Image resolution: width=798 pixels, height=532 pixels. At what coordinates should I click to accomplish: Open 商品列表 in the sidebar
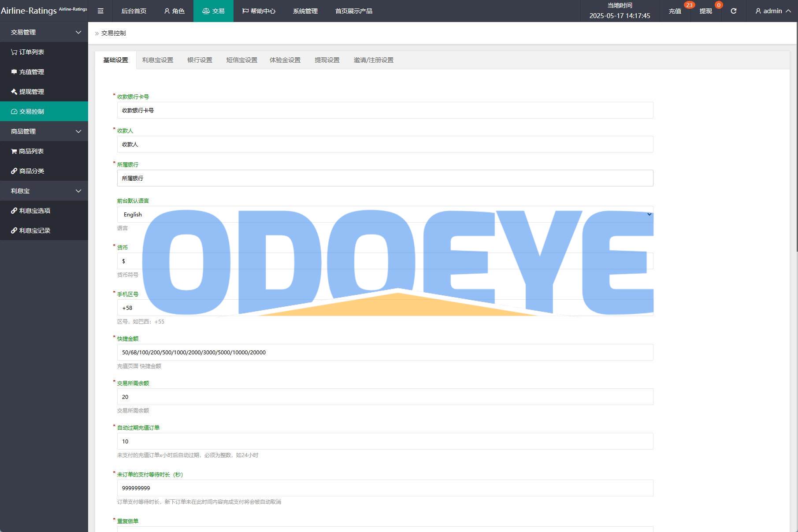[44, 151]
